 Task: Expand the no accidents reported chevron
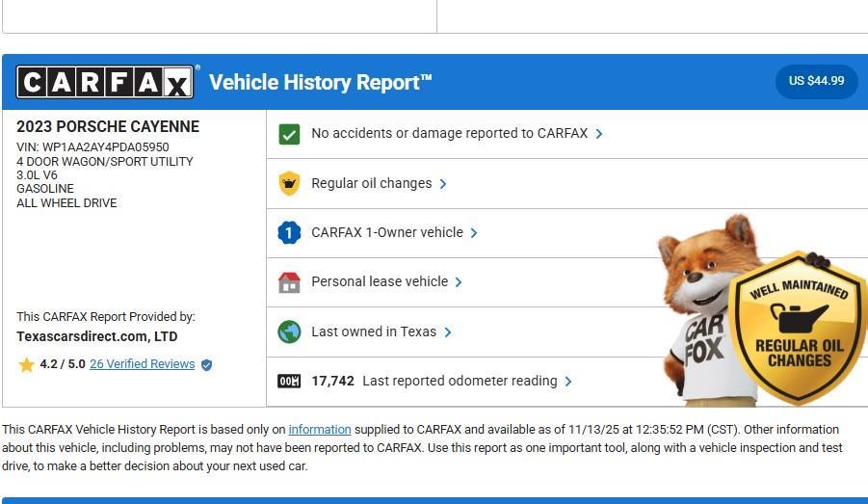[x=599, y=134]
